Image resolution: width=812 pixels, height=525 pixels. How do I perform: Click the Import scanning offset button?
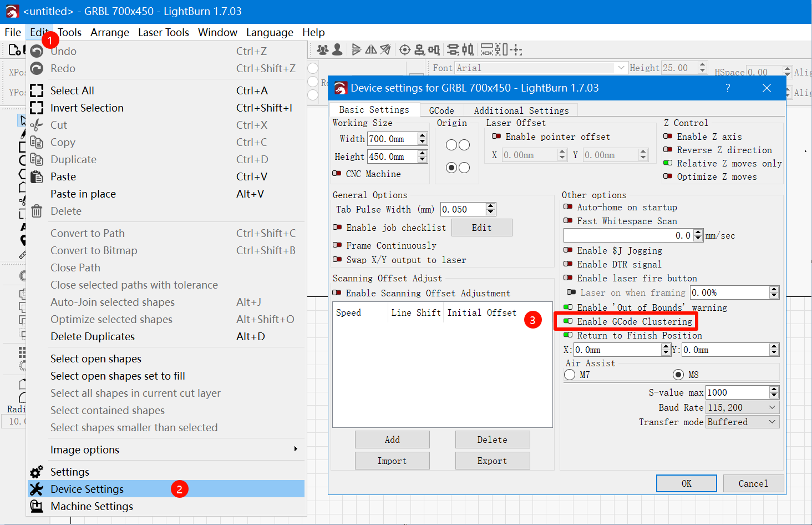click(x=392, y=461)
